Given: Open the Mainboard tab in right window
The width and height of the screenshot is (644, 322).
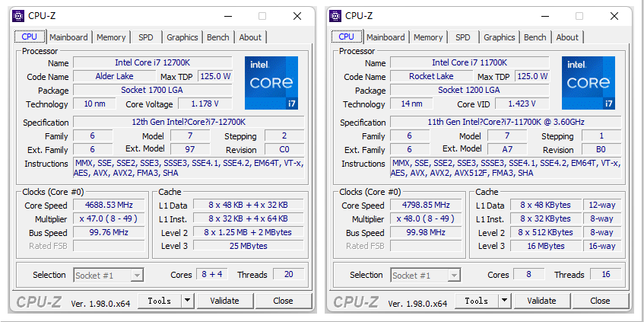Looking at the screenshot, I should tap(385, 37).
